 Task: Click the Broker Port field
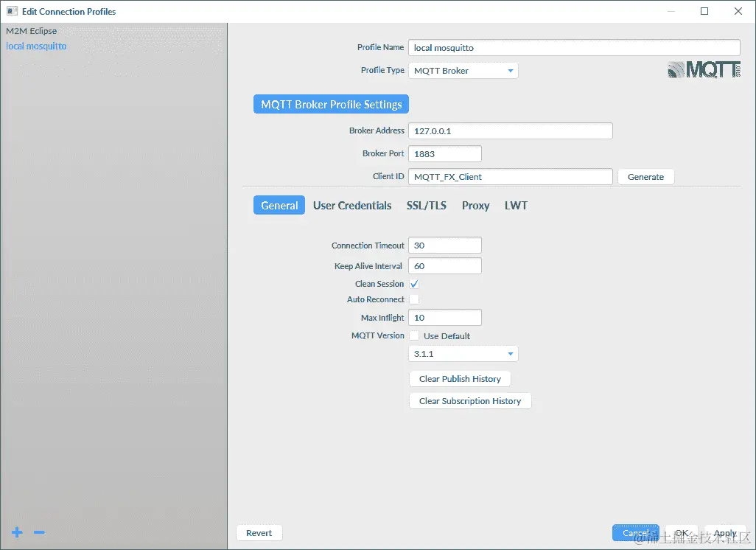[x=445, y=153]
